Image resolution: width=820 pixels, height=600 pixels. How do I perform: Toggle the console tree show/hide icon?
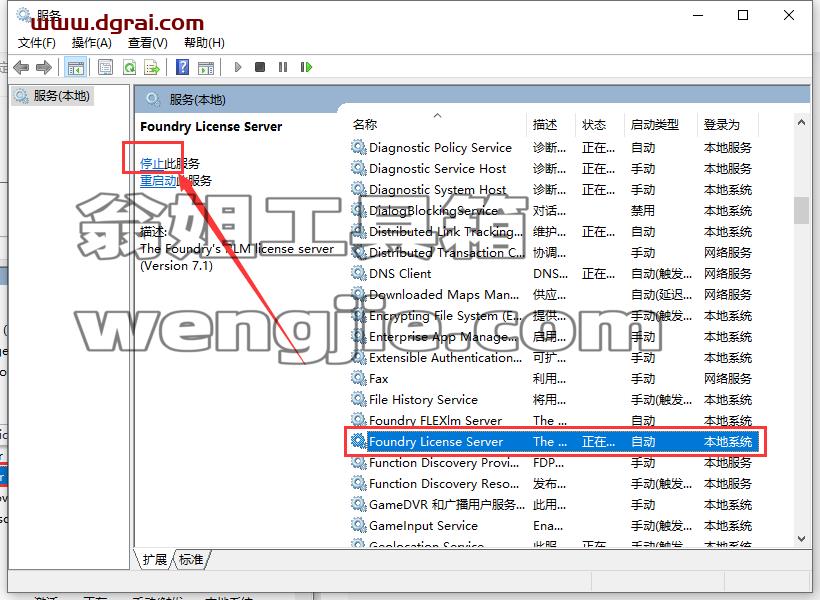(x=75, y=67)
